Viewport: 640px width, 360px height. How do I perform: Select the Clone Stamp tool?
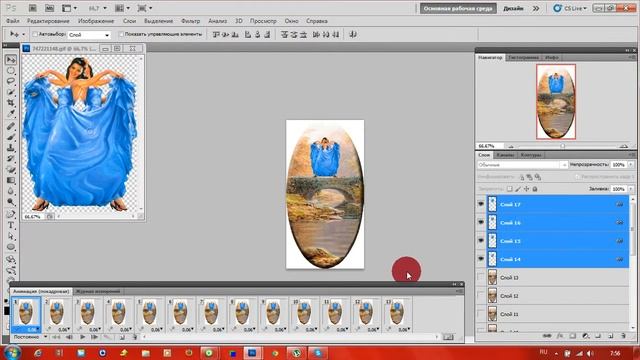pyautogui.click(x=11, y=148)
